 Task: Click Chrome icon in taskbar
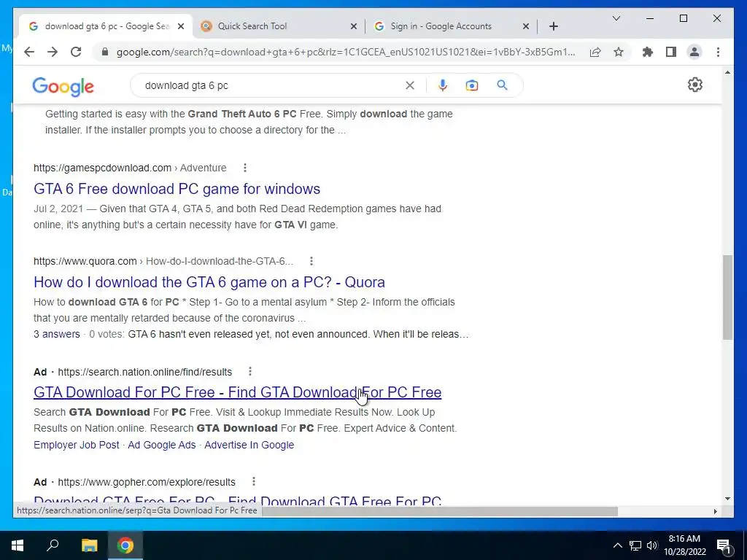click(125, 545)
